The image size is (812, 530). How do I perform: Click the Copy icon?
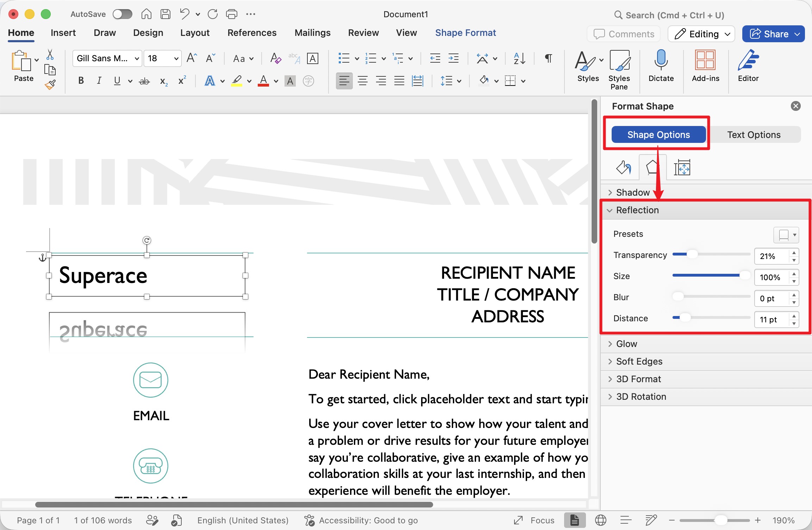[x=50, y=70]
